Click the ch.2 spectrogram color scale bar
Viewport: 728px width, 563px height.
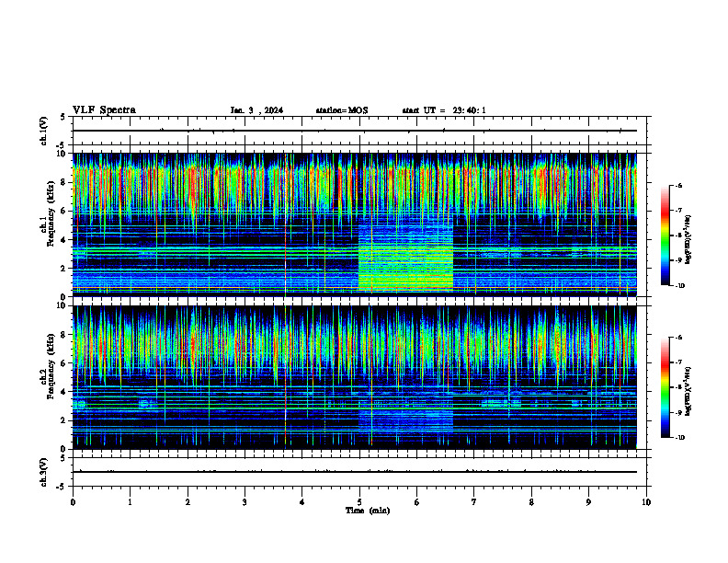point(665,387)
